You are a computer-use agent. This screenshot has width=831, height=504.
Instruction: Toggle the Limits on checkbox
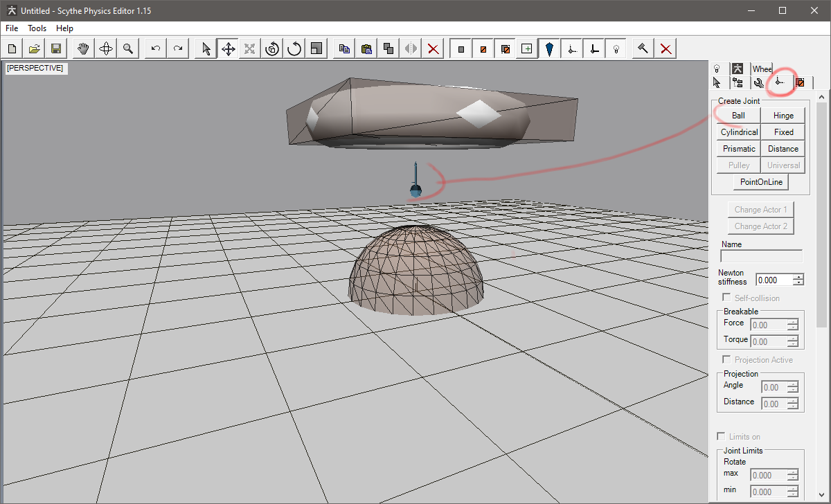point(721,437)
